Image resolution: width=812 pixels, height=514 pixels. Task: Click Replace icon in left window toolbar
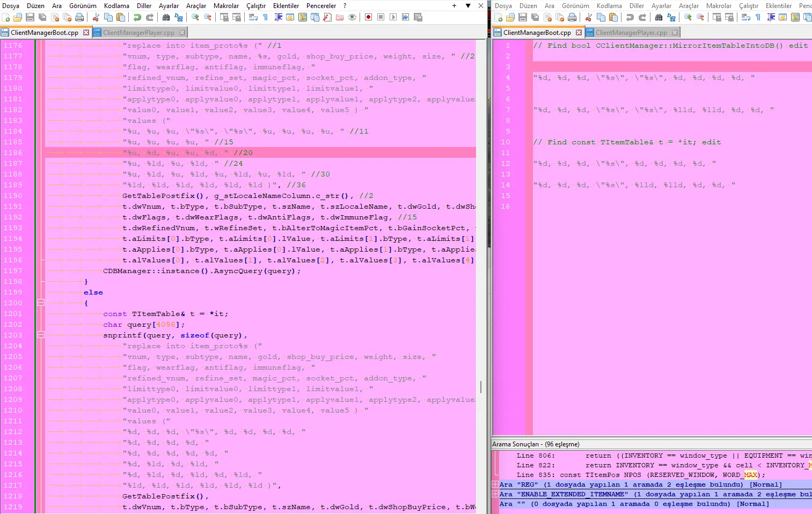(179, 17)
